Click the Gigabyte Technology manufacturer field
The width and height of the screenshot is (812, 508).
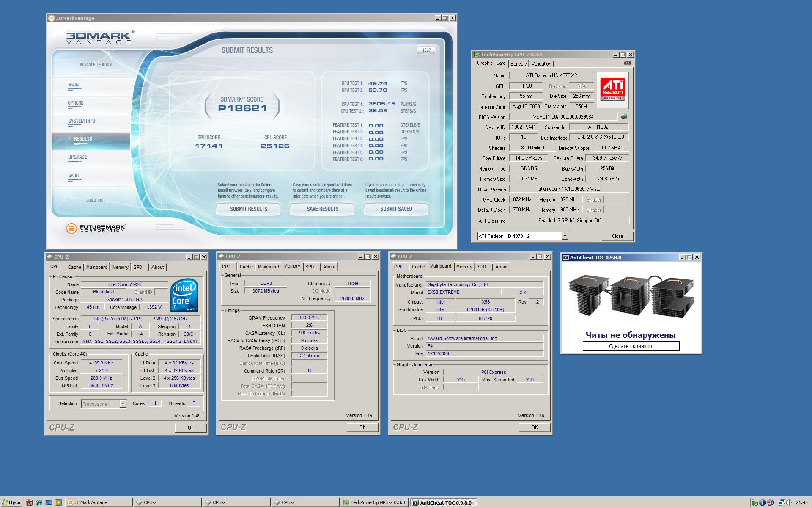pyautogui.click(x=485, y=284)
